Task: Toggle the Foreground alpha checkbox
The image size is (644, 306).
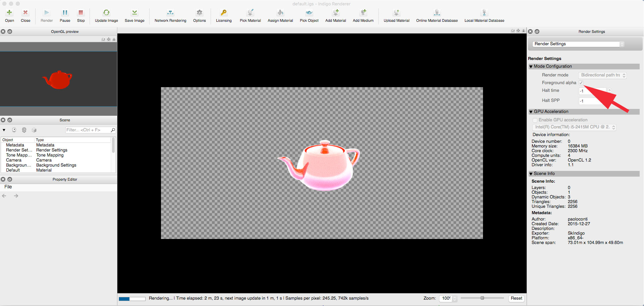Action: coord(581,83)
